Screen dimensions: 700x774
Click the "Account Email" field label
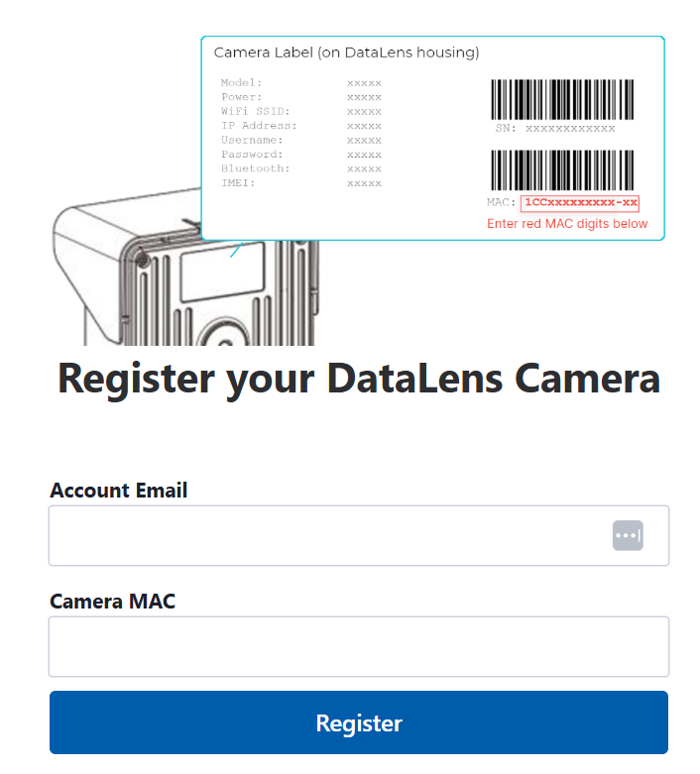119,490
